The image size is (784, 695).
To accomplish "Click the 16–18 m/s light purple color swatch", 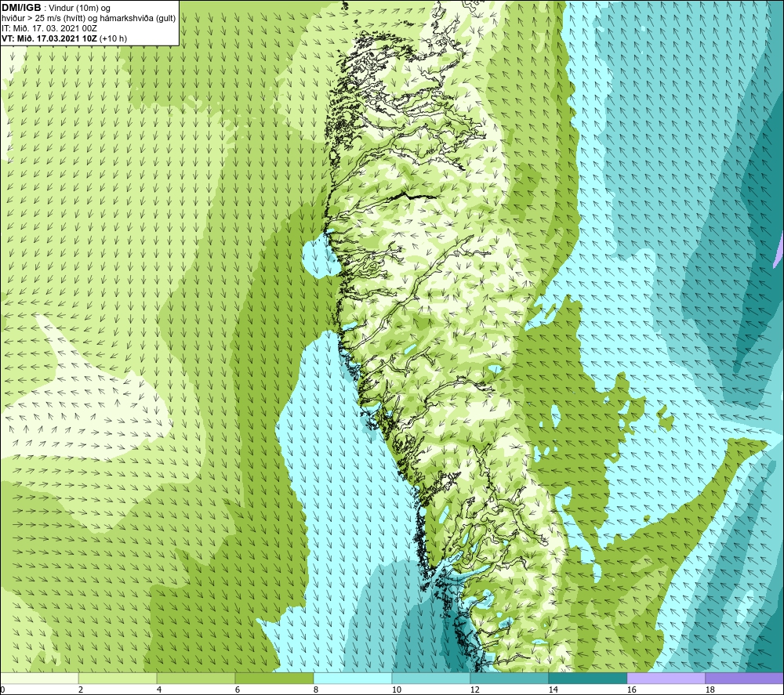I will pyautogui.click(x=666, y=678).
